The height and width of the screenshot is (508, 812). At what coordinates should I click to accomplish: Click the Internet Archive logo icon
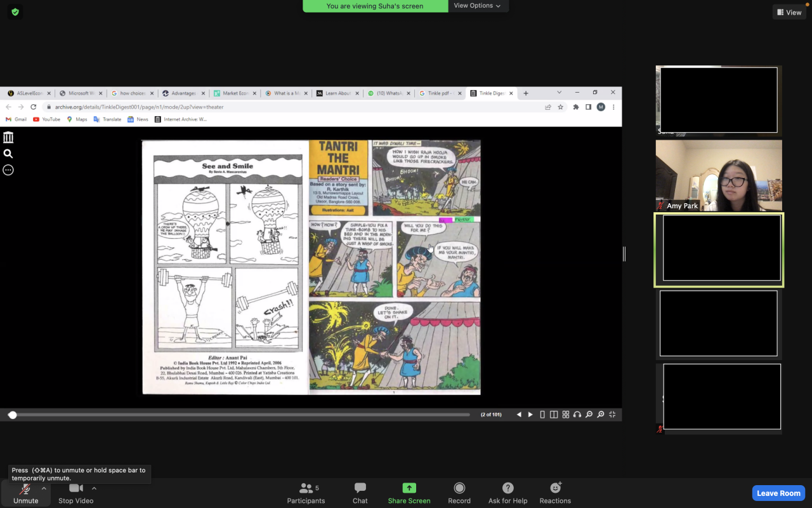pyautogui.click(x=8, y=137)
